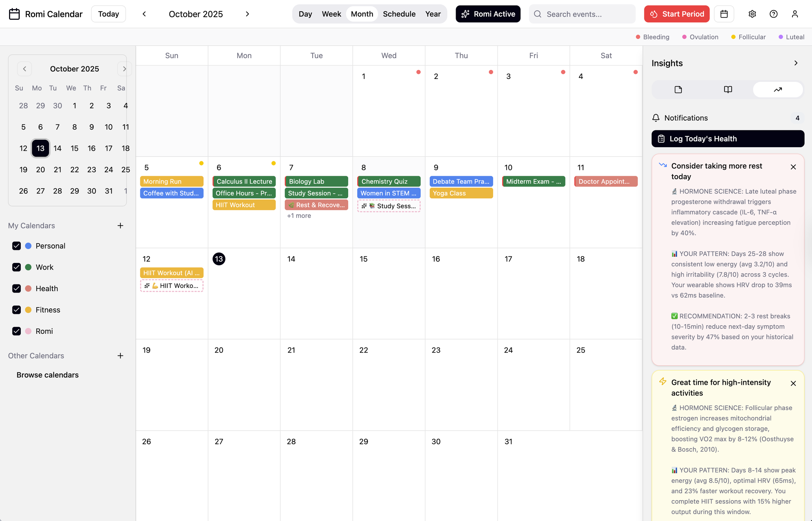
Task: Click Log Today's Health button
Action: 728,139
